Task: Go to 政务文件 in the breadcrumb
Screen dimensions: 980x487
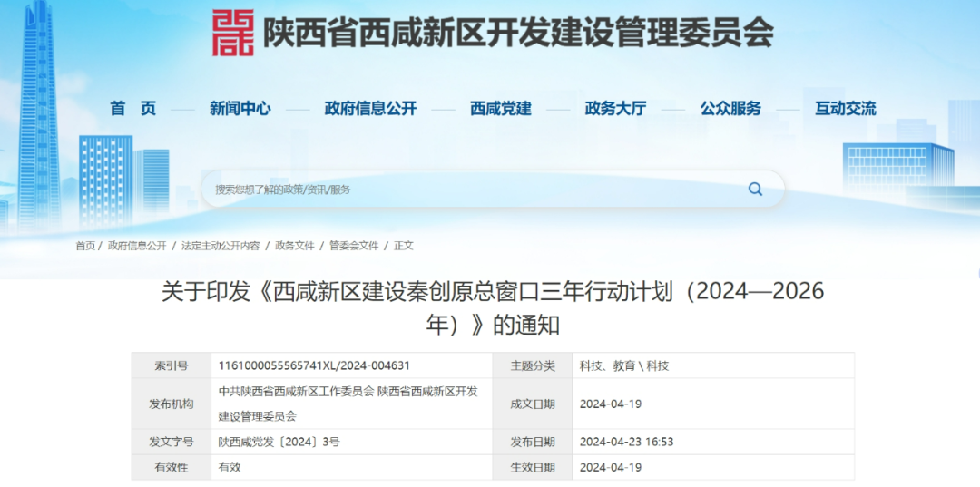Action: pyautogui.click(x=294, y=246)
